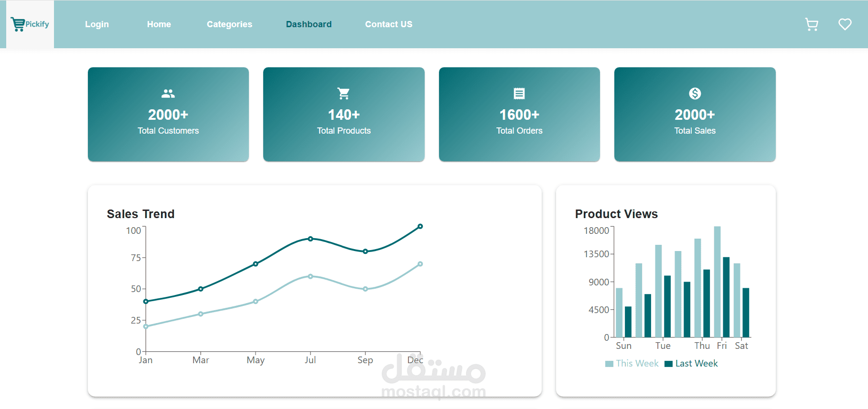Click the orders receipt icon
Screen dimensions: 868x409
[519, 94]
